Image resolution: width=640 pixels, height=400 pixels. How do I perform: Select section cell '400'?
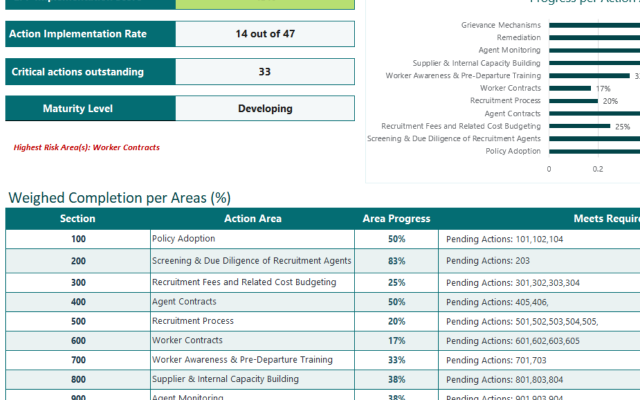click(78, 302)
